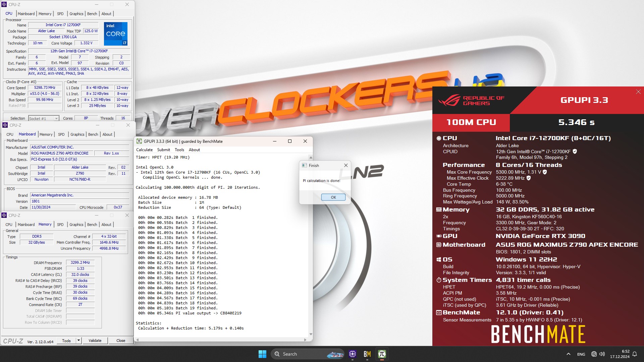Open the Tools menu in GPUPI
This screenshot has width=644, height=362.
179,150
